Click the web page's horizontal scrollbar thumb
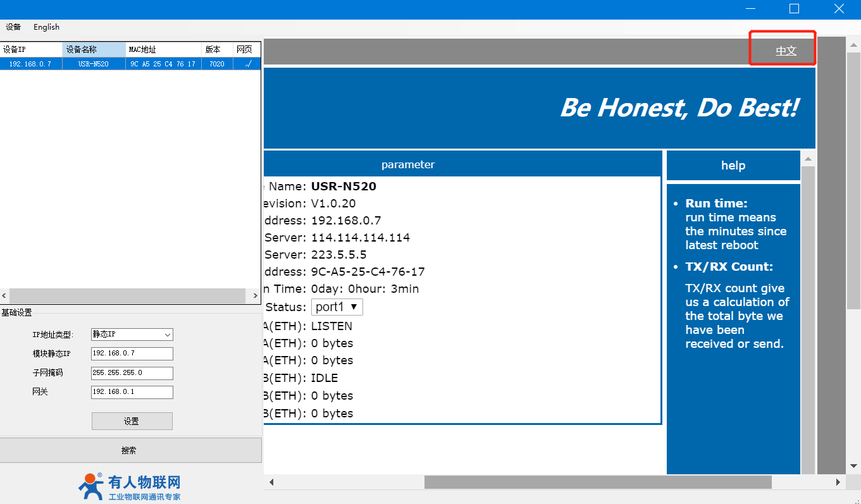 coord(598,482)
